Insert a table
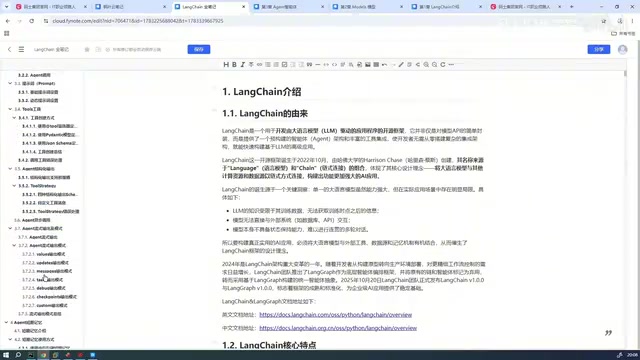640x360 pixels. (376, 64)
